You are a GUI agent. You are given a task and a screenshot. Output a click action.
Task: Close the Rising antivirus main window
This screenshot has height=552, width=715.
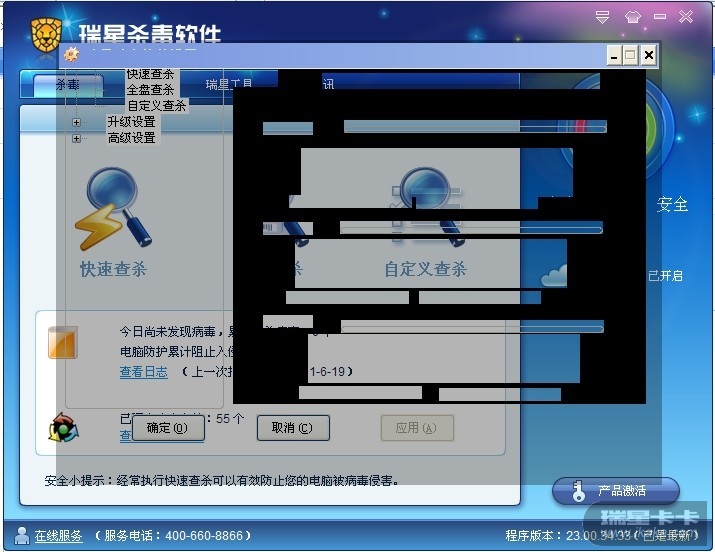click(x=686, y=17)
